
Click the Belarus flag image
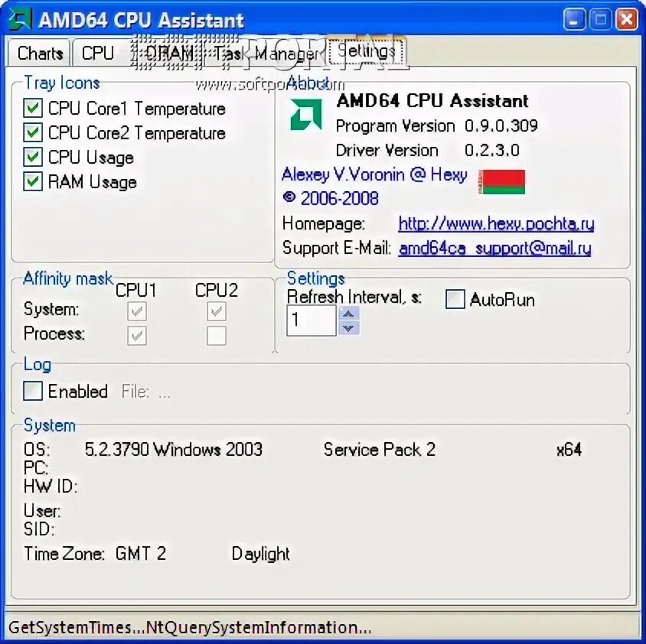pos(501,181)
